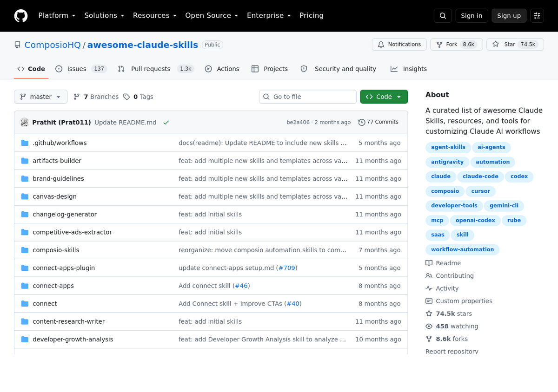Click the Activity pulse icon in About
This screenshot has height=392, width=558.
coord(429,288)
